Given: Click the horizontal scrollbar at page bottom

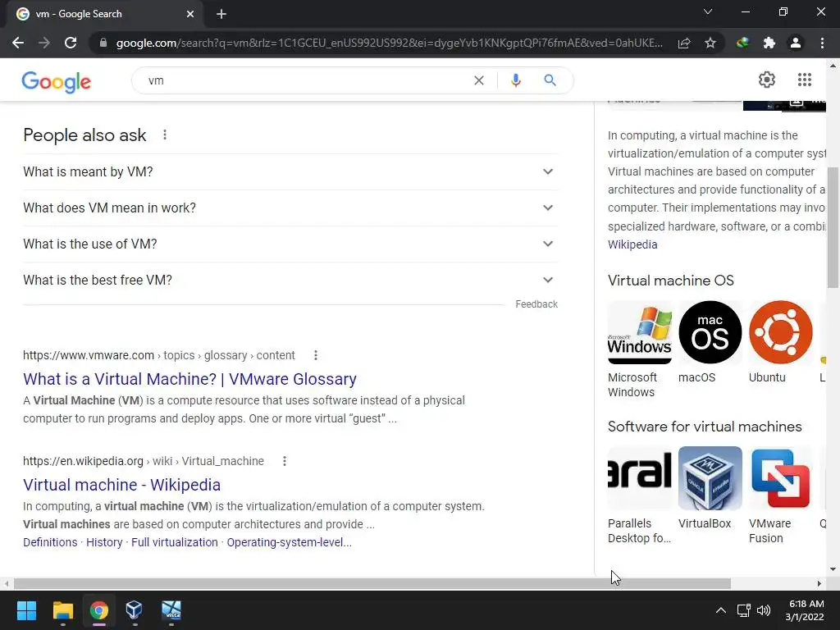Looking at the screenshot, I should 372,583.
